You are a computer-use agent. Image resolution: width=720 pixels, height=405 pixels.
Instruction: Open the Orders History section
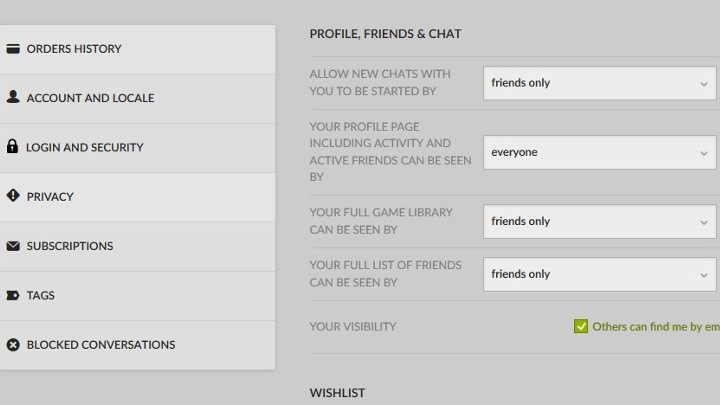(74, 49)
